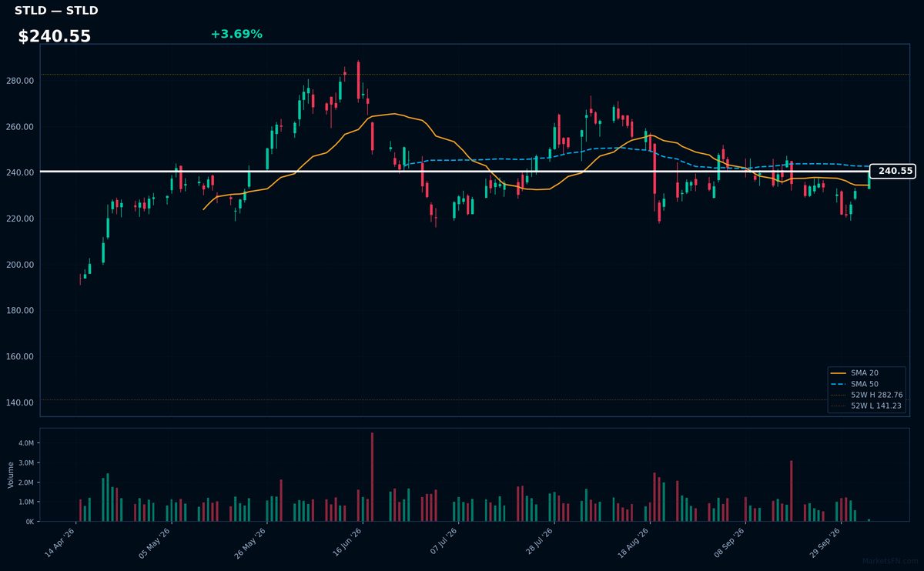924x571 pixels.
Task: Click the 52W L 141.23 legend entry
Action: tap(866, 406)
